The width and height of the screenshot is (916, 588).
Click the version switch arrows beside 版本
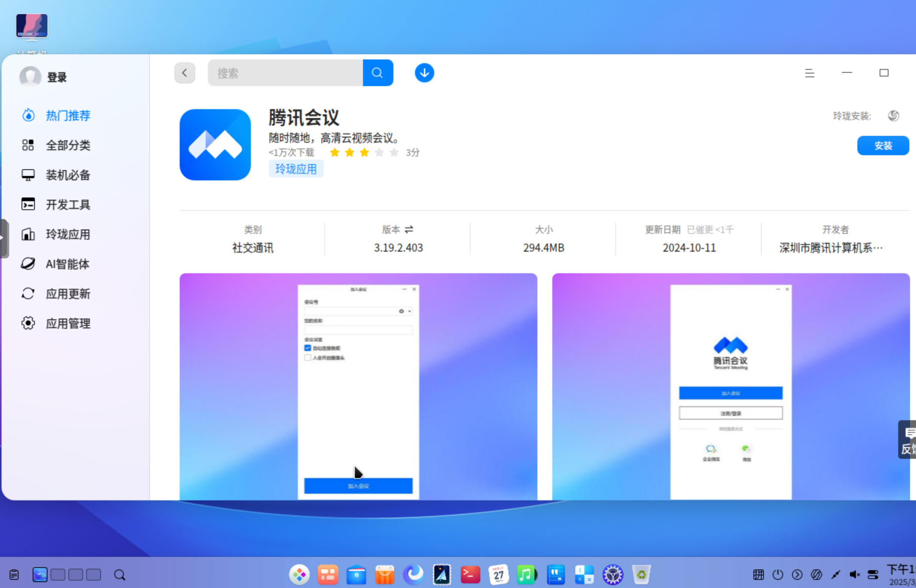(409, 230)
